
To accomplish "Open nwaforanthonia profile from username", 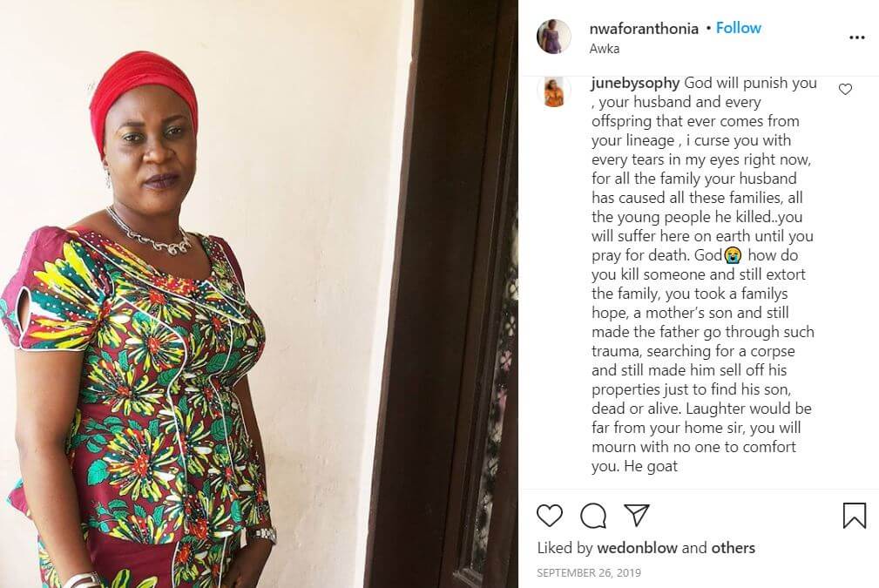I will (644, 29).
